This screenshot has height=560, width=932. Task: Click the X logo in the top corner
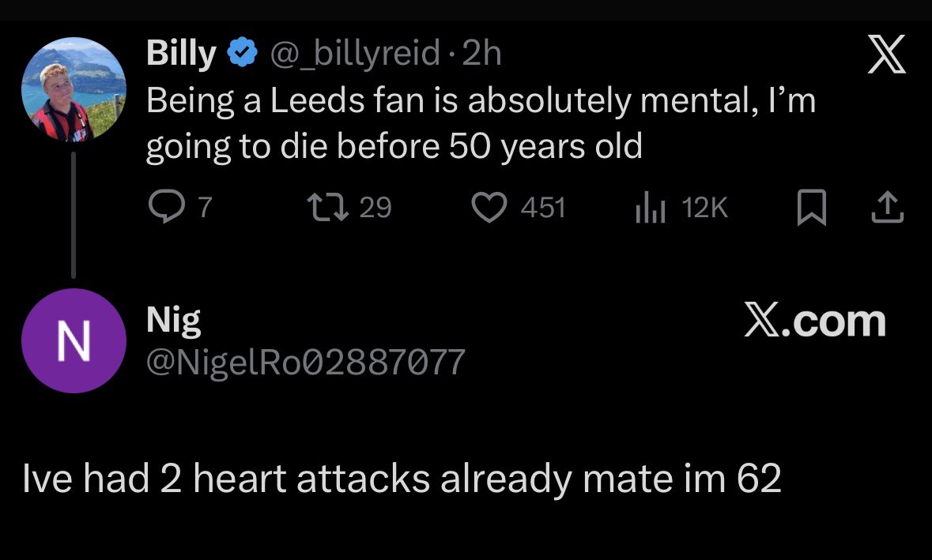(887, 57)
